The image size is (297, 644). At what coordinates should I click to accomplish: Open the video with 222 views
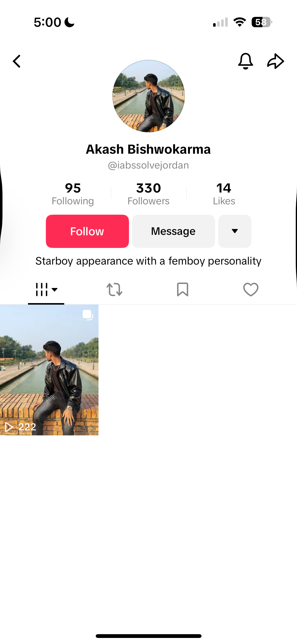(x=49, y=370)
